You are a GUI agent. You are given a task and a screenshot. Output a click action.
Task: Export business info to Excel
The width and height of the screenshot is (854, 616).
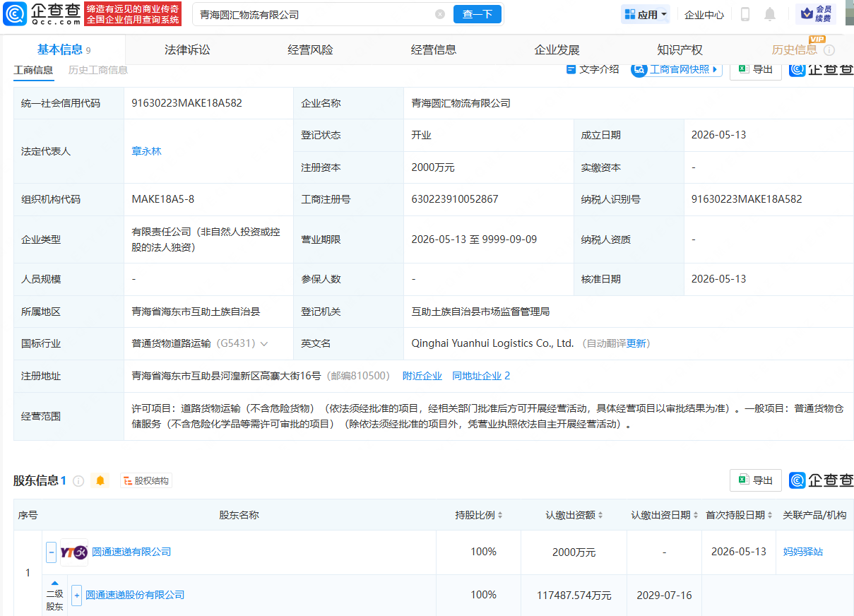(755, 69)
